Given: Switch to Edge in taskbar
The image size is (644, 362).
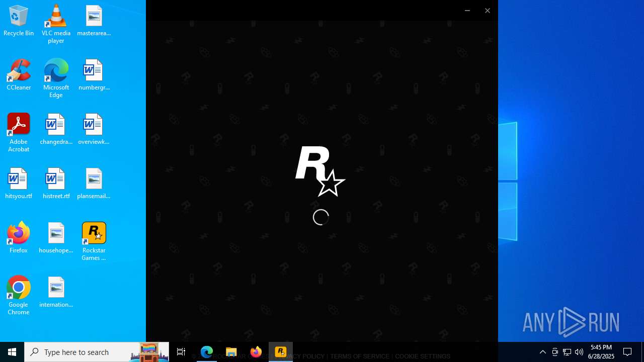Looking at the screenshot, I should (207, 352).
